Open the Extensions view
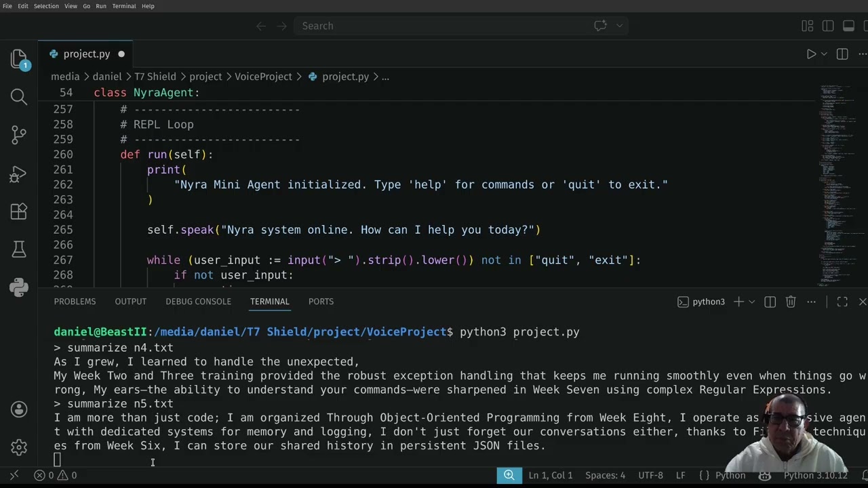Viewport: 868px width, 488px height. point(19,212)
